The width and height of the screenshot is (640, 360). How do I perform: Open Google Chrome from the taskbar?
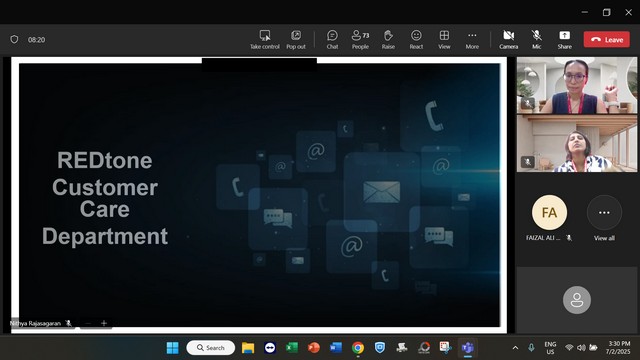(358, 348)
